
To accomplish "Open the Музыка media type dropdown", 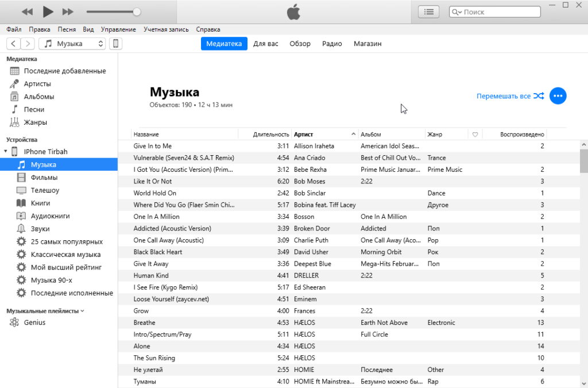I will pos(72,43).
